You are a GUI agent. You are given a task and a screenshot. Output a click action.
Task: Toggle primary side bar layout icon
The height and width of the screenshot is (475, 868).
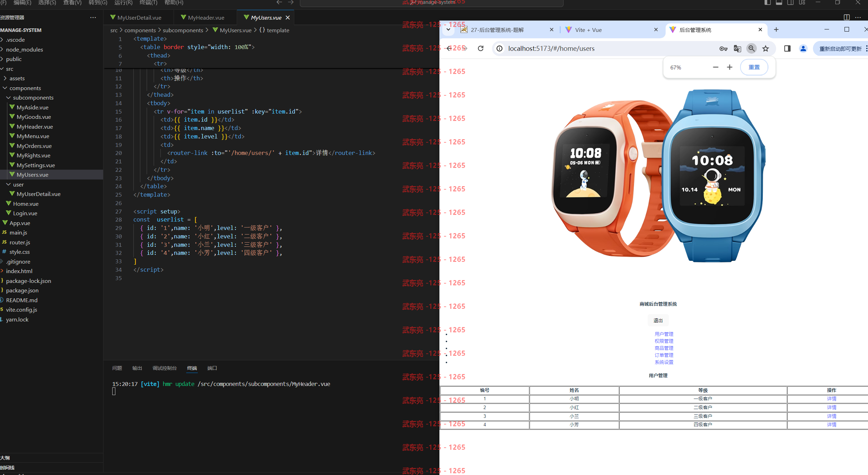[x=767, y=2]
